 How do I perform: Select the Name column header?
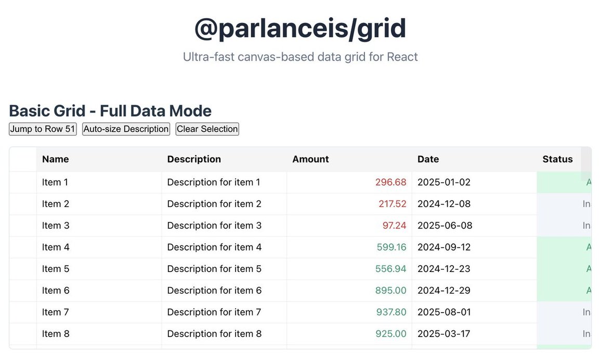point(99,159)
